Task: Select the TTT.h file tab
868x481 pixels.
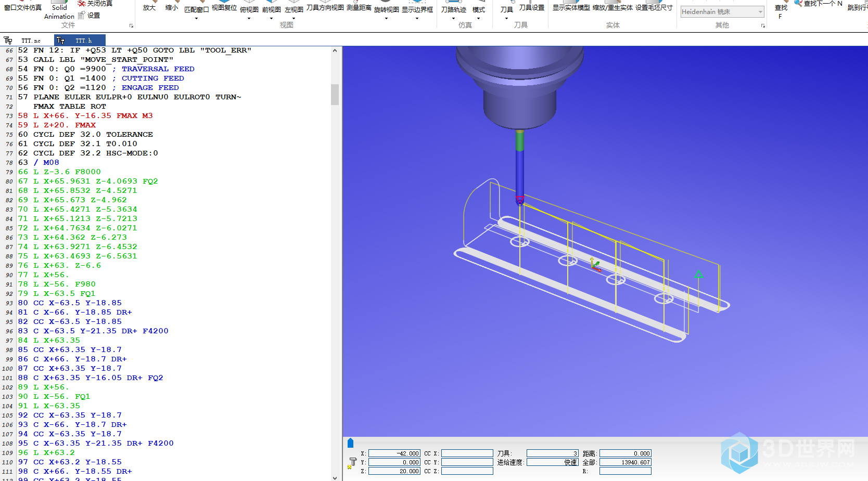Action: coord(80,40)
